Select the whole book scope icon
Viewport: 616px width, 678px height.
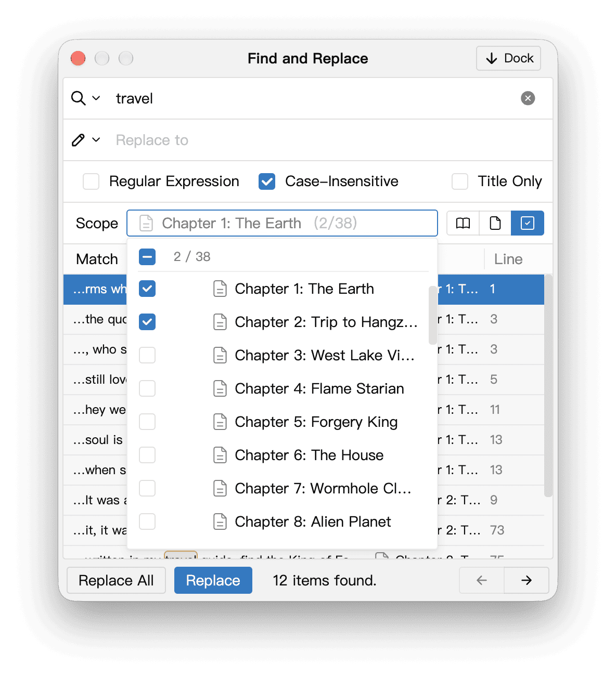(x=463, y=223)
